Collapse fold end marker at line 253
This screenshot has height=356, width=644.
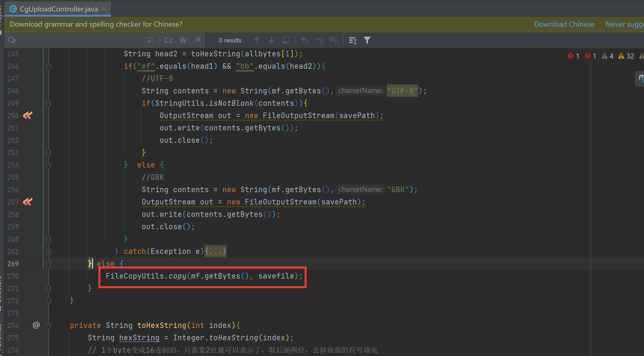tap(49, 153)
